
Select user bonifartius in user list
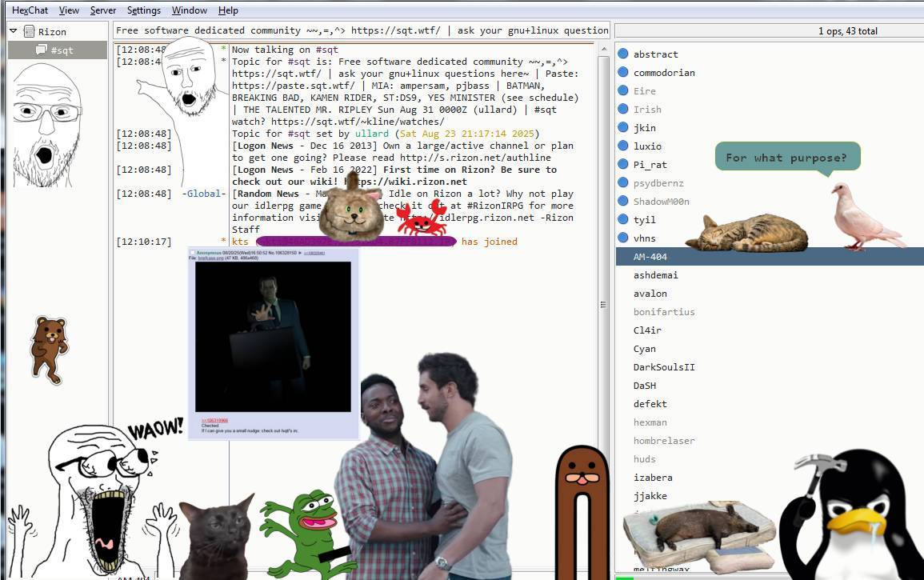coord(663,312)
